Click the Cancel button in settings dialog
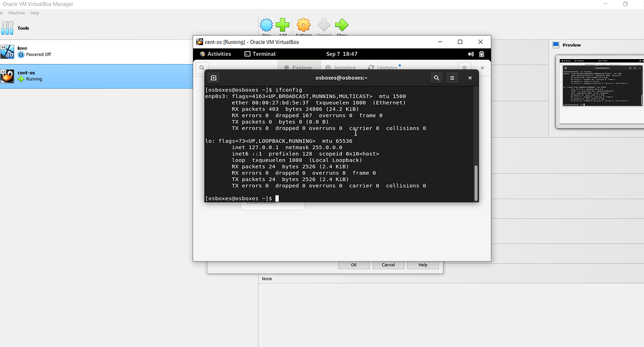This screenshot has height=347, width=644. pos(388,265)
